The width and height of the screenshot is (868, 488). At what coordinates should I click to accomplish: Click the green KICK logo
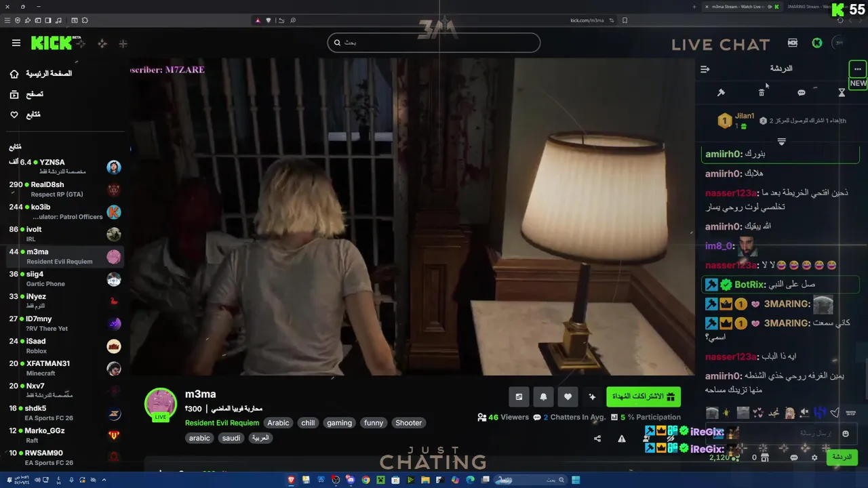[52, 43]
